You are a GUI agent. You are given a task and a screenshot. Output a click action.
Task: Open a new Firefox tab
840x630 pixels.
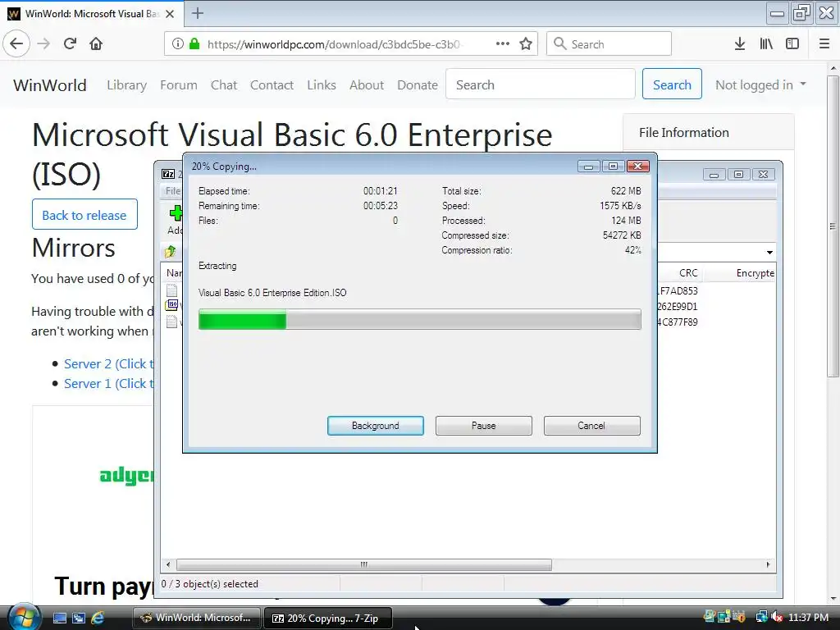click(x=198, y=13)
